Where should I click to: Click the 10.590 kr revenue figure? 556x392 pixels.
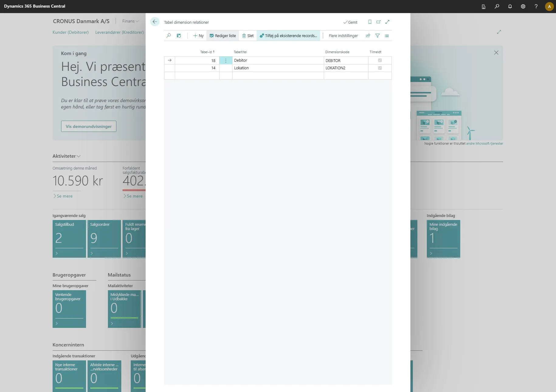(x=78, y=181)
